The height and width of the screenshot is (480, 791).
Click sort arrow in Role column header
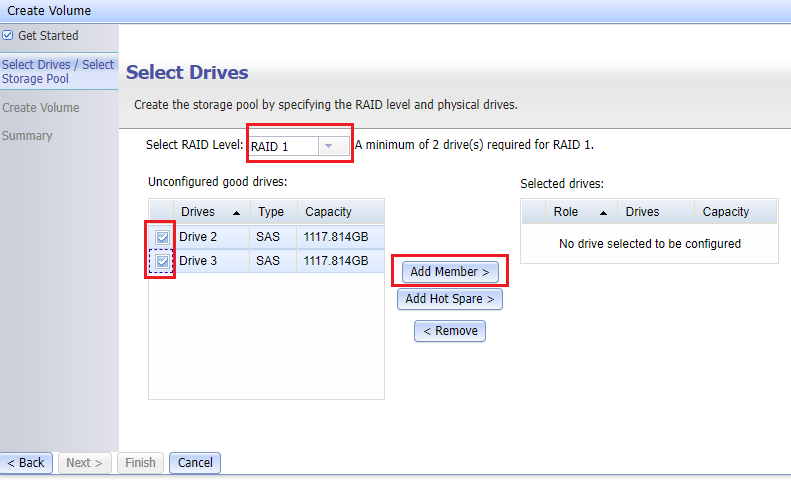[603, 213]
